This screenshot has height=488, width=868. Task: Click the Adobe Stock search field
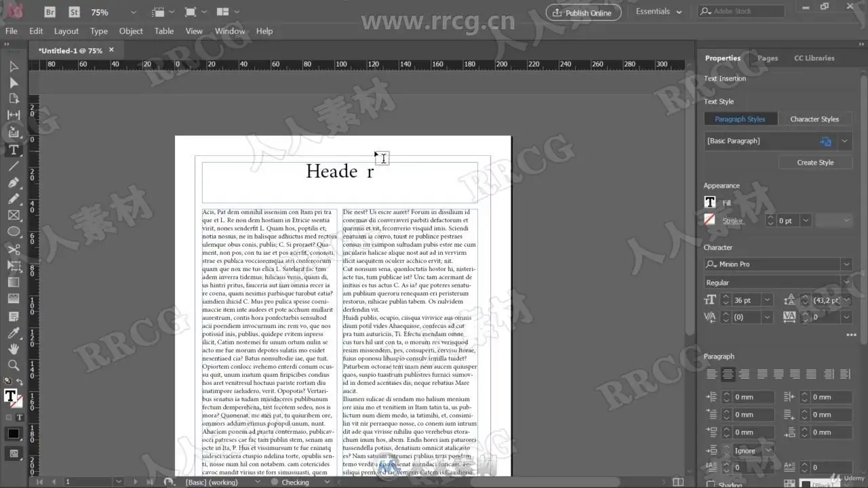tap(741, 12)
